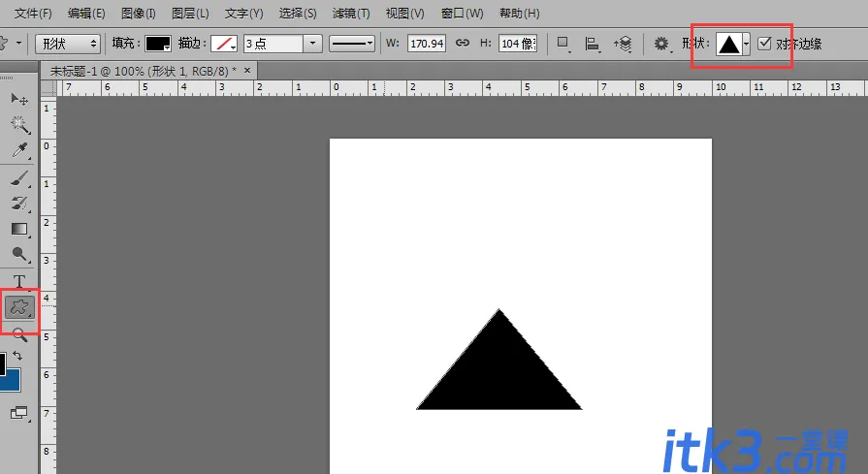Click the ruler origin corner box
The width and height of the screenshot is (868, 474).
[x=48, y=87]
